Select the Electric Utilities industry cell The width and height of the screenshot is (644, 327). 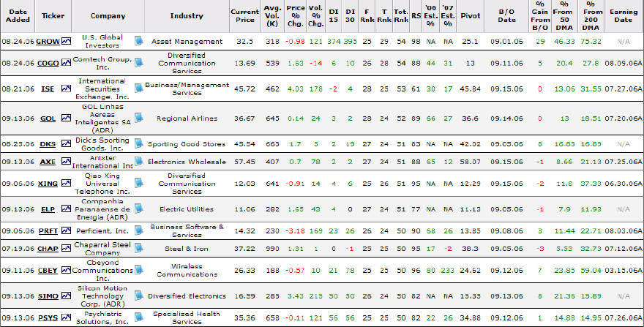(187, 209)
